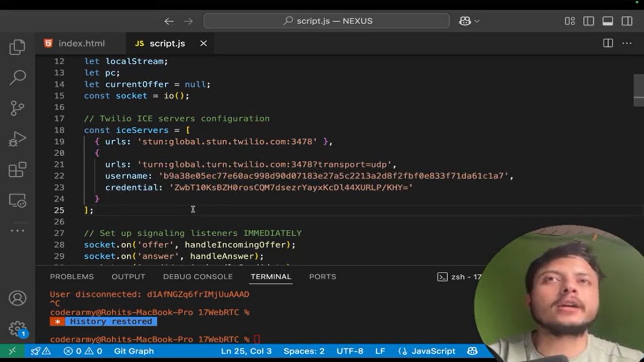Open the Explorer view
Screen dimensions: 644x362
17,47
